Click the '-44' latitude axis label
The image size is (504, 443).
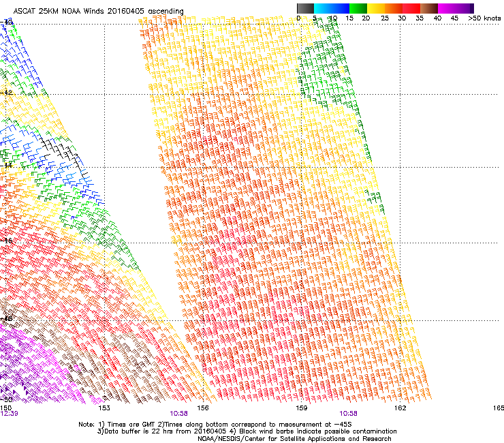pyautogui.click(x=7, y=166)
